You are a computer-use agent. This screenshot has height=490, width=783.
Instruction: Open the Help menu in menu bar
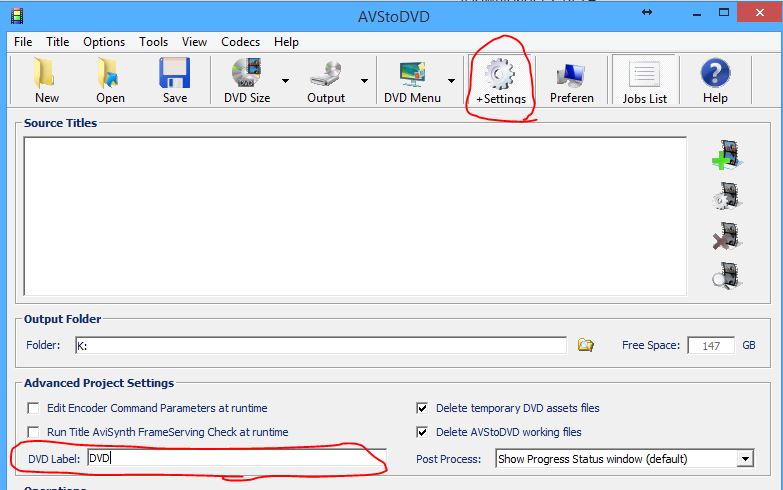pyautogui.click(x=286, y=42)
